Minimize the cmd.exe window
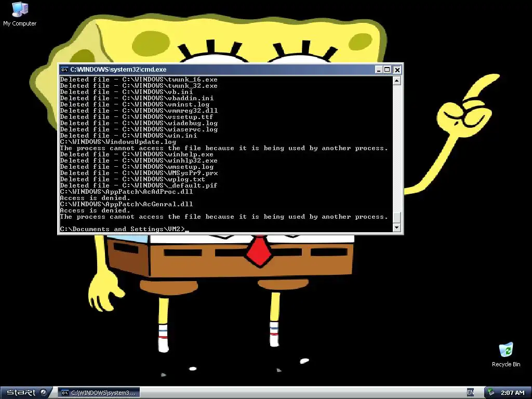Viewport: 532px width, 399px height. [x=379, y=70]
